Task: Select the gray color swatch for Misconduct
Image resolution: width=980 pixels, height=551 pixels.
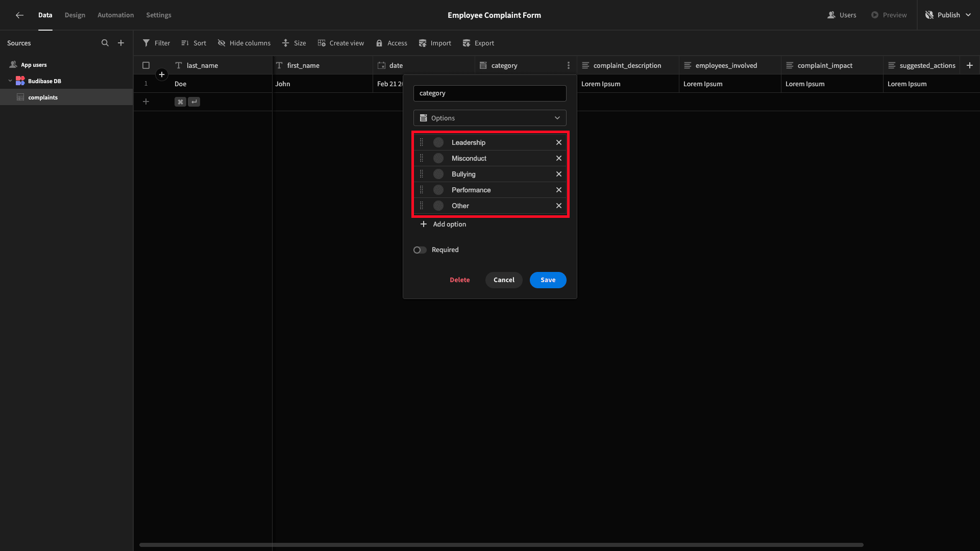Action: 437,158
